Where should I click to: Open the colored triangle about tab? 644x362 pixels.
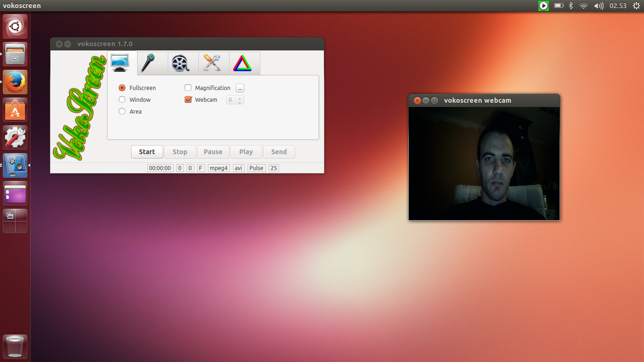click(245, 63)
